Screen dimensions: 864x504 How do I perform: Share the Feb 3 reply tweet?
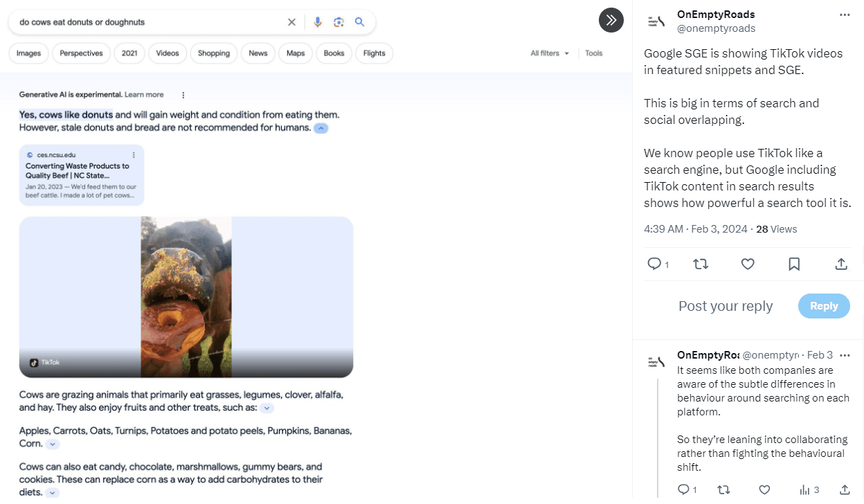pos(845,489)
